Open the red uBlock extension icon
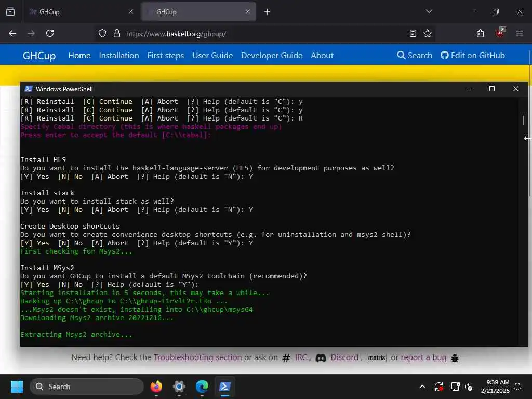 pos(500,33)
